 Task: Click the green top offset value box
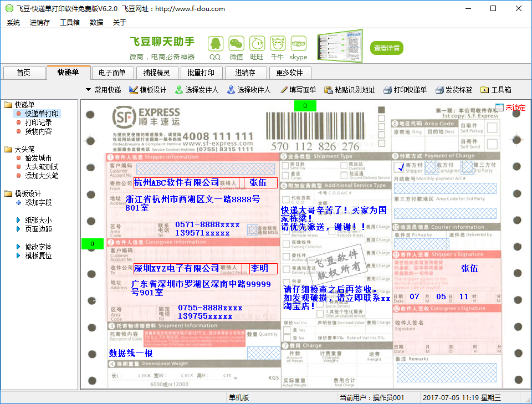coord(305,106)
